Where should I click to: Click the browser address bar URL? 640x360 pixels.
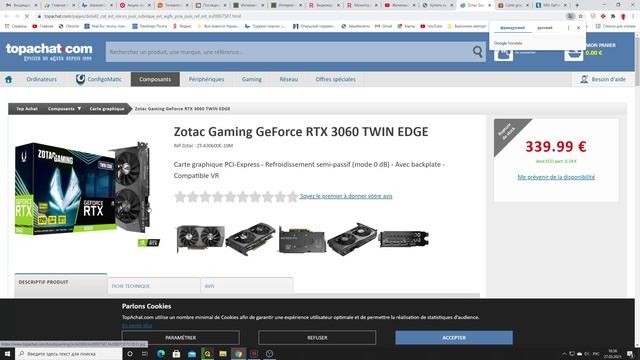point(142,16)
